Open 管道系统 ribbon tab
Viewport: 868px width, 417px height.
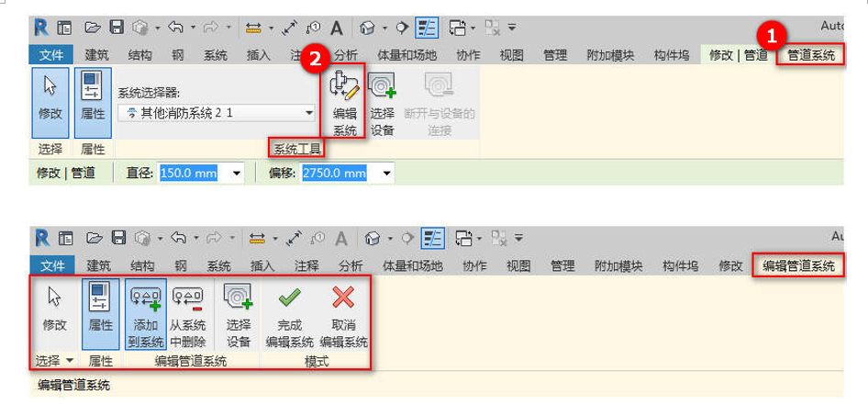pos(811,55)
